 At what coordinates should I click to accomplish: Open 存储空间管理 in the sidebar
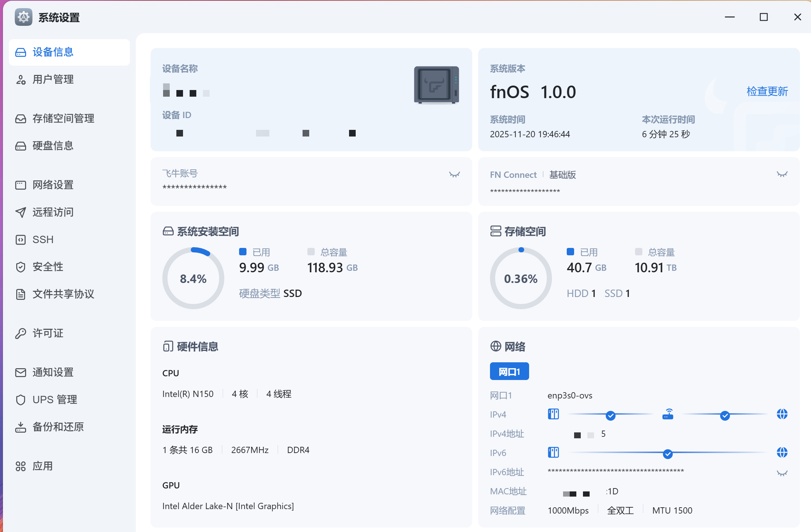pyautogui.click(x=63, y=118)
